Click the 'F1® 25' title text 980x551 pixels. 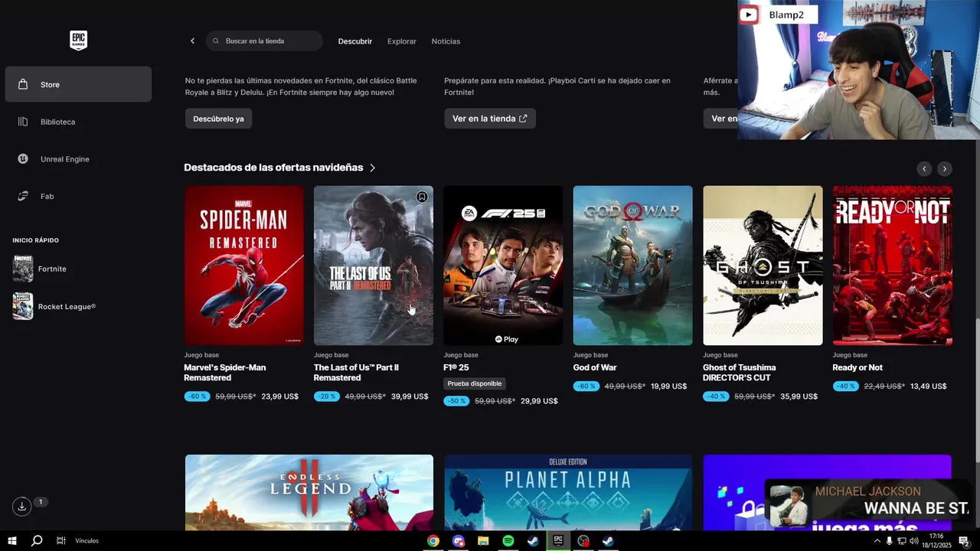click(x=456, y=368)
